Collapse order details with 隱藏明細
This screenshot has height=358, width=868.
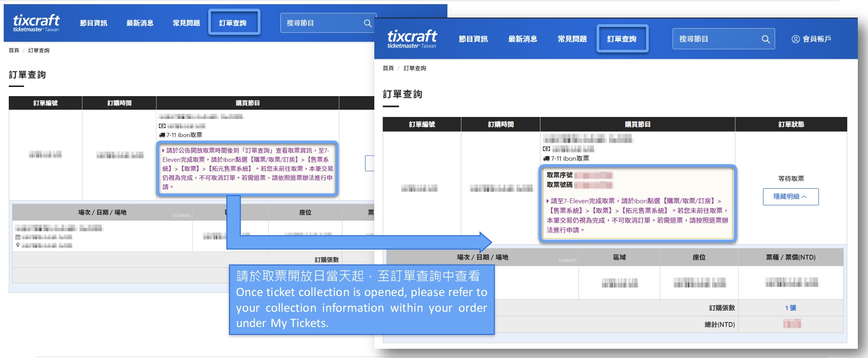coord(790,197)
